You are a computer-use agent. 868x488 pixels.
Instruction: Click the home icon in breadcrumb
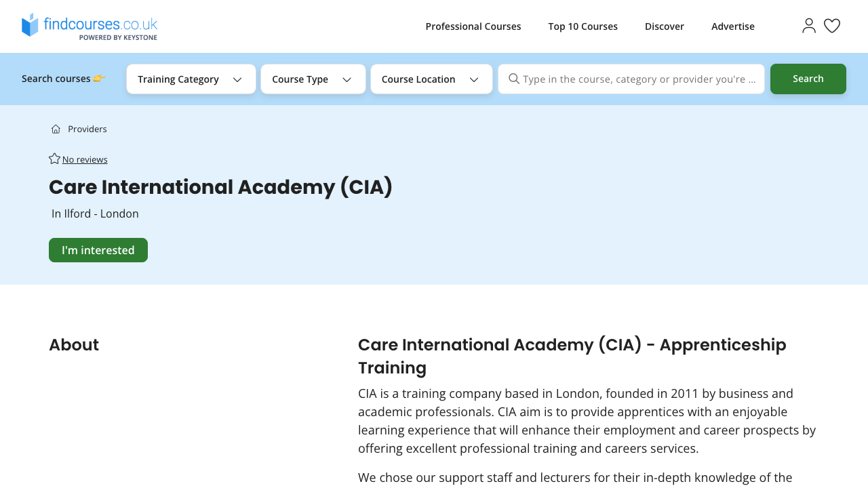pyautogui.click(x=54, y=128)
